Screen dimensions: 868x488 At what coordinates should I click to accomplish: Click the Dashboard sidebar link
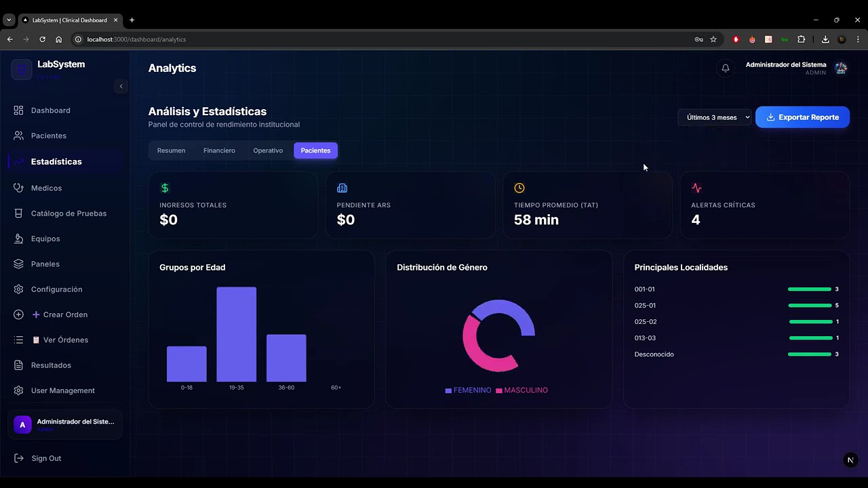click(x=51, y=110)
